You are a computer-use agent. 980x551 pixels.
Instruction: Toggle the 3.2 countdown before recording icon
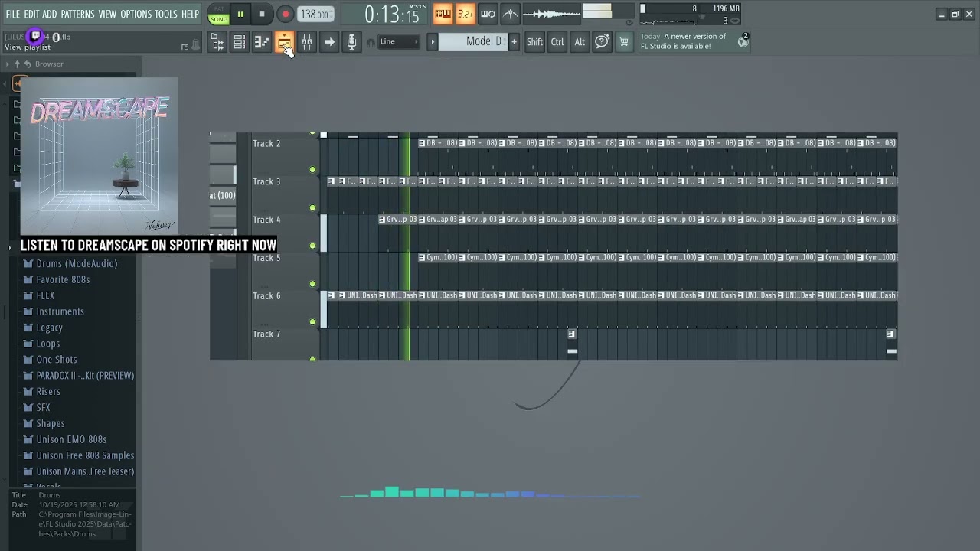click(x=465, y=14)
